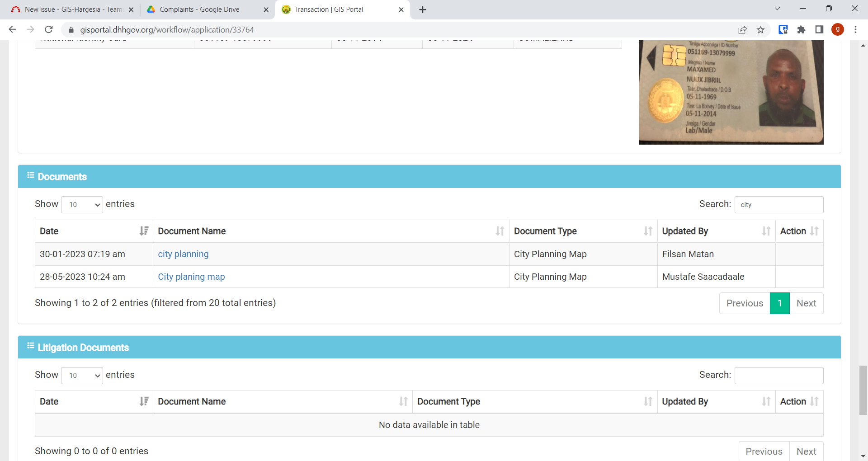Select the Mustafe Saacadaale cell
The image size is (868, 461).
click(716, 277)
